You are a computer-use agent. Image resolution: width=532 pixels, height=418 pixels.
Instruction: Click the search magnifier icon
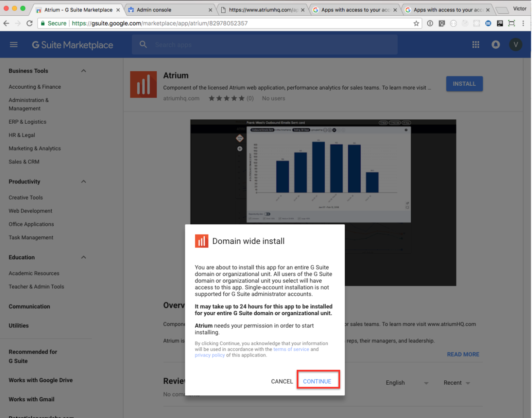click(143, 44)
